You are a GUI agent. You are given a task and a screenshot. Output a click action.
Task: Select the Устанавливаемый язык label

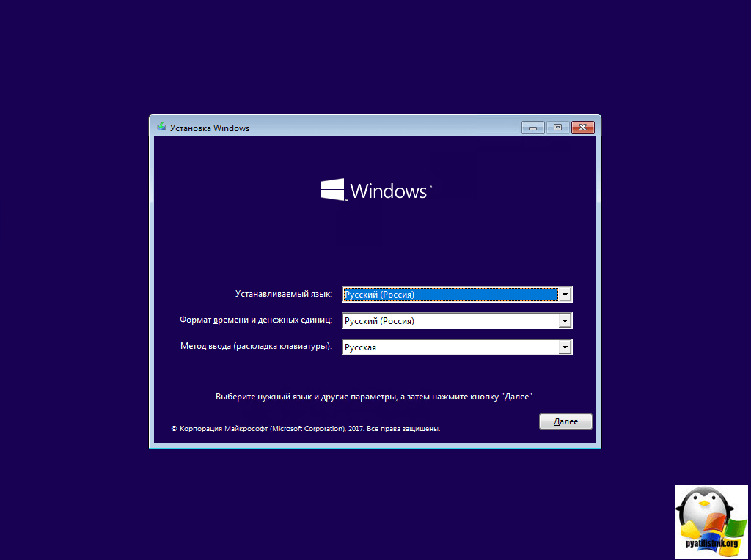(x=284, y=294)
